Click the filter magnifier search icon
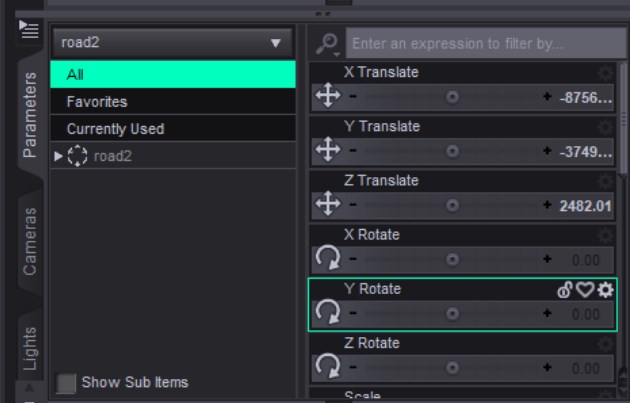 pos(327,44)
